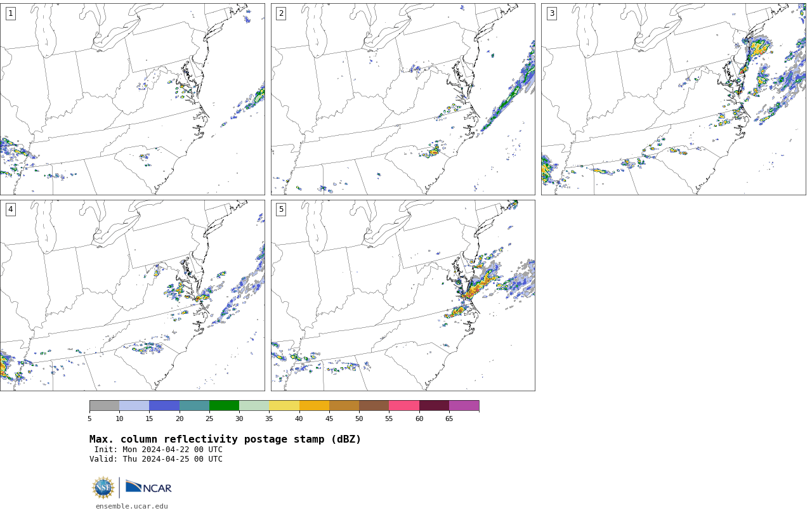This screenshot has width=812, height=513.
Task: Click the colorbar tick label 5
Action: pyautogui.click(x=89, y=419)
